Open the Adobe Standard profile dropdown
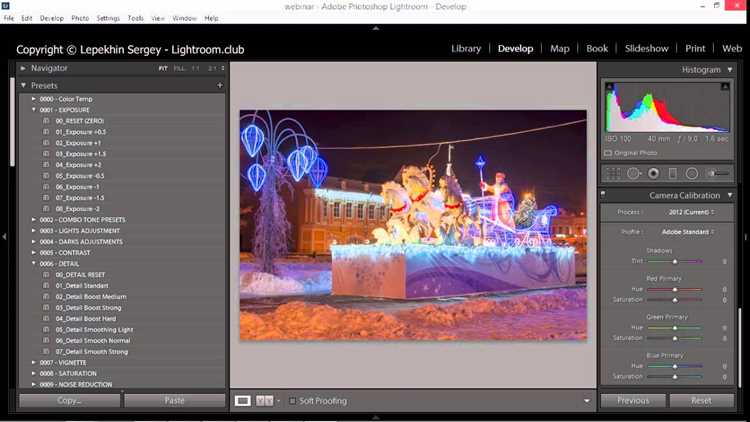The height and width of the screenshot is (422, 750). click(687, 232)
